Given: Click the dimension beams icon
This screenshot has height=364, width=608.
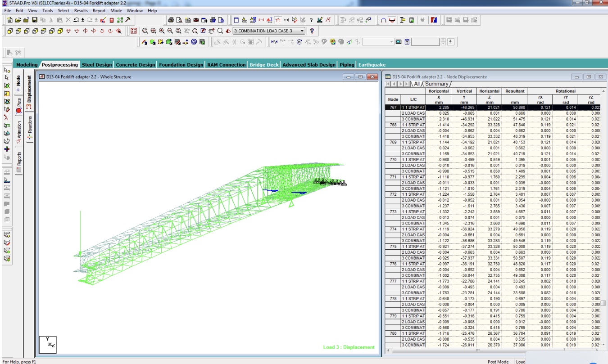Looking at the screenshot, I should [x=286, y=20].
